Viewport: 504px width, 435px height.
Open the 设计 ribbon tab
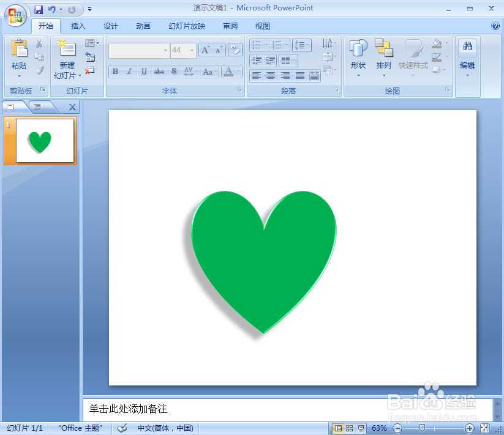111,26
